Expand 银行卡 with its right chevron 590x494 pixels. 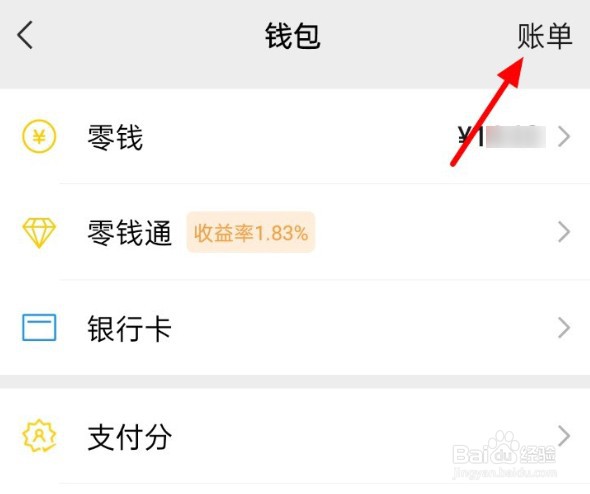[x=564, y=328]
